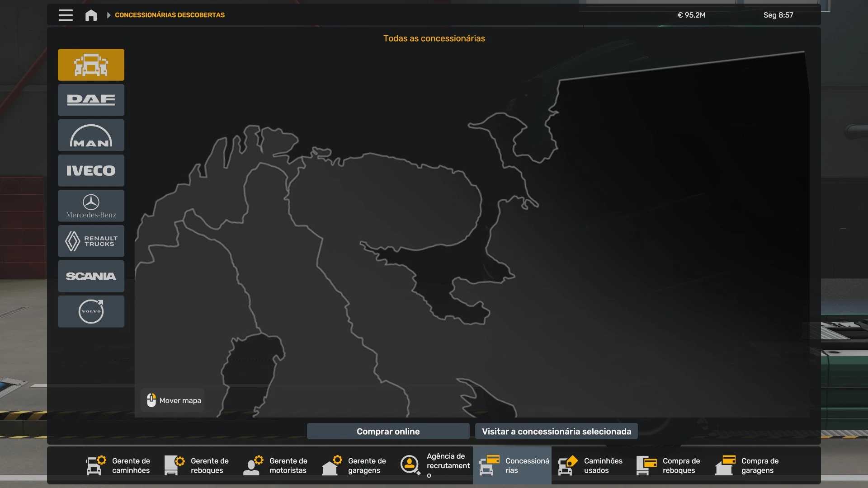868x488 pixels.
Task: Open Gerente de reboques tab
Action: [x=197, y=465]
